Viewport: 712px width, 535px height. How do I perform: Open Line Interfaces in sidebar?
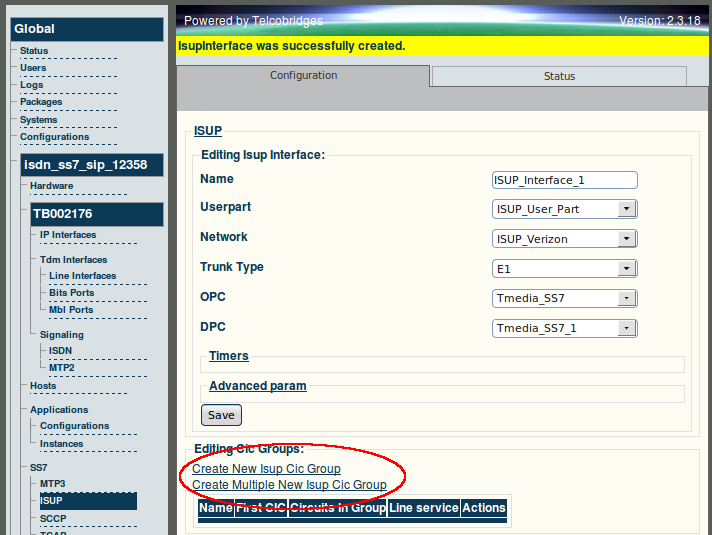(x=83, y=276)
